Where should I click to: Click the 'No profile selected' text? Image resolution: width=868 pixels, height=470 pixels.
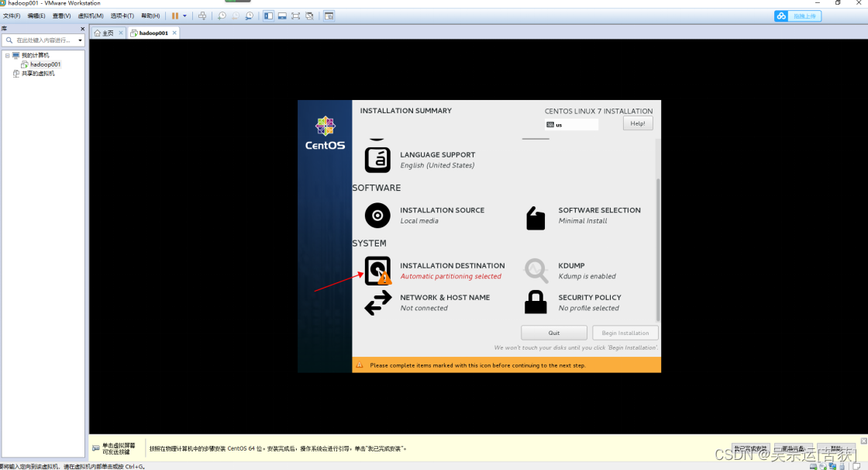coord(588,308)
